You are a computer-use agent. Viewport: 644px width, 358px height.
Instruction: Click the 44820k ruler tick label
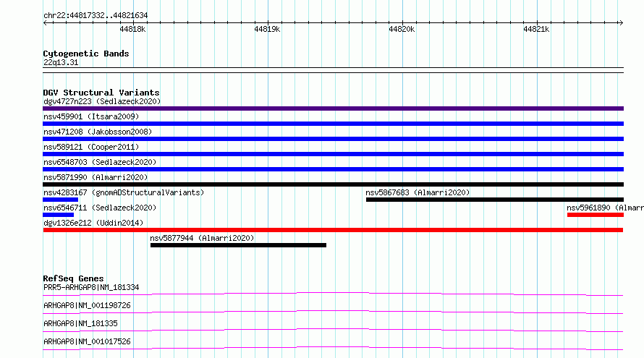tap(402, 29)
